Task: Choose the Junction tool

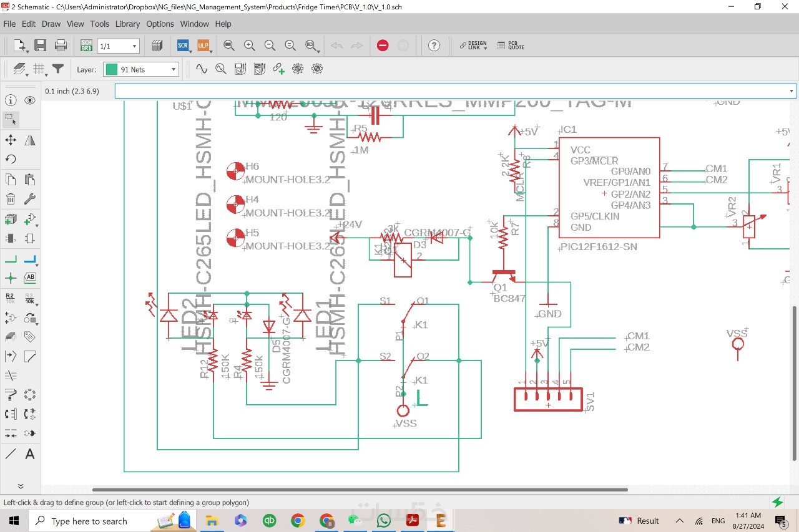Action: pos(11,278)
